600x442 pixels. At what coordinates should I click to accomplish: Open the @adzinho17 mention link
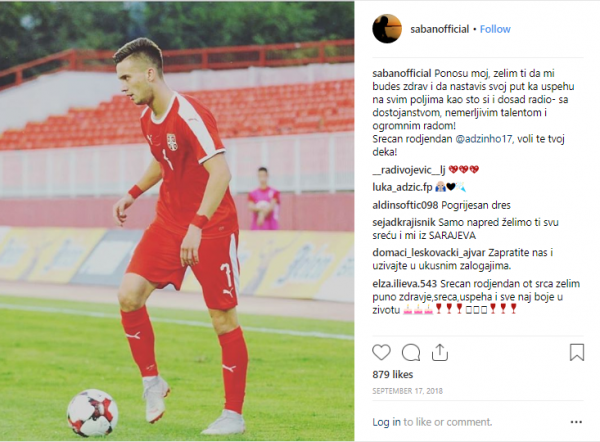pos(484,139)
